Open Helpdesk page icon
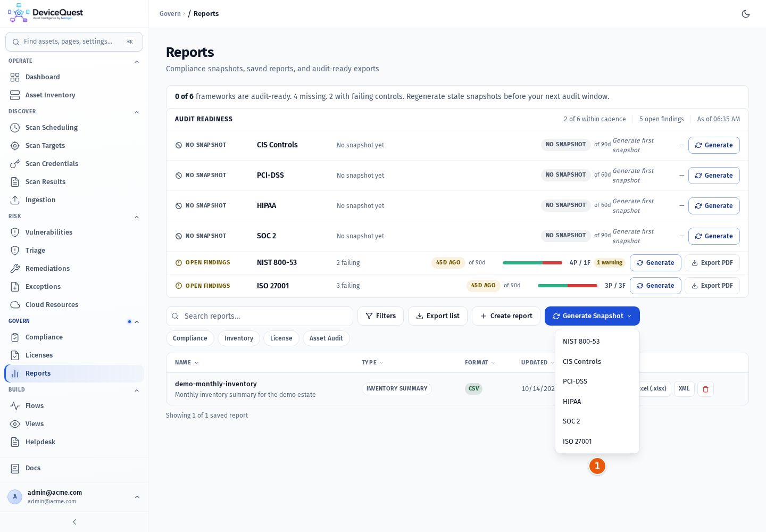 click(x=15, y=442)
